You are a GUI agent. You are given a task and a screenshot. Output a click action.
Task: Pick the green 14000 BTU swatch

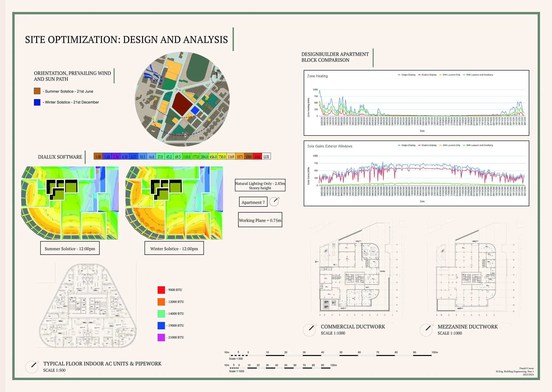pyautogui.click(x=161, y=314)
